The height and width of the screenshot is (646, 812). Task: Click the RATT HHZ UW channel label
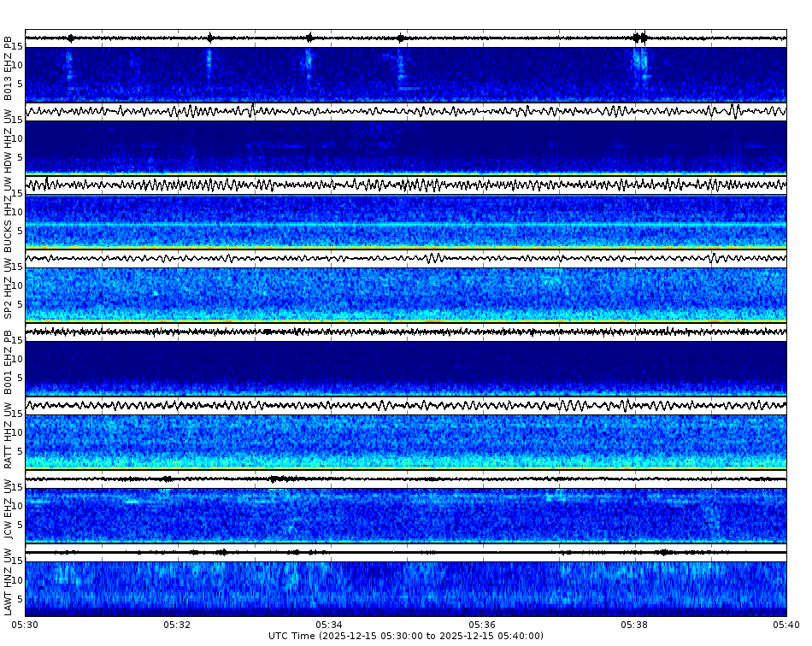(x=9, y=436)
